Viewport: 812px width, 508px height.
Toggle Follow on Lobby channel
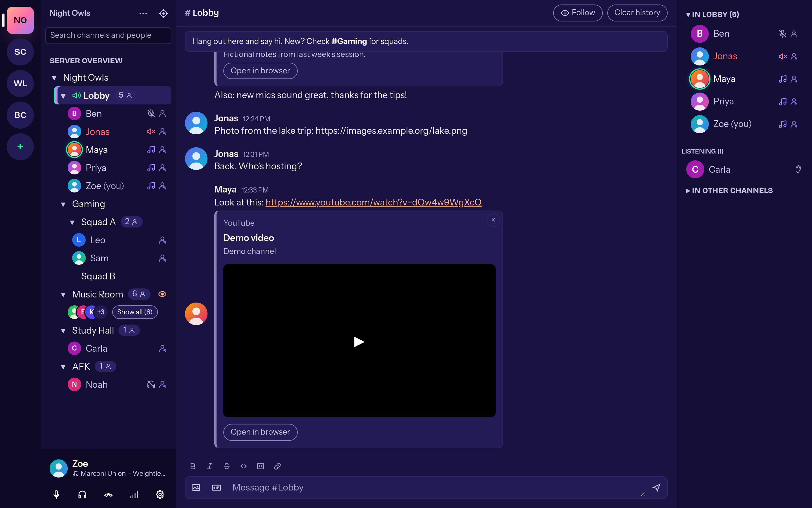[x=578, y=13]
